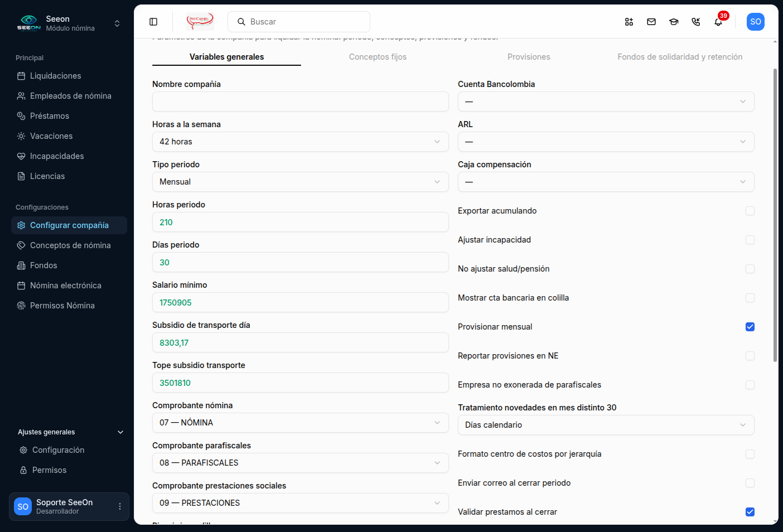783x532 pixels.
Task: Uncheck Validar prestamos al cerrar
Action: click(x=750, y=512)
